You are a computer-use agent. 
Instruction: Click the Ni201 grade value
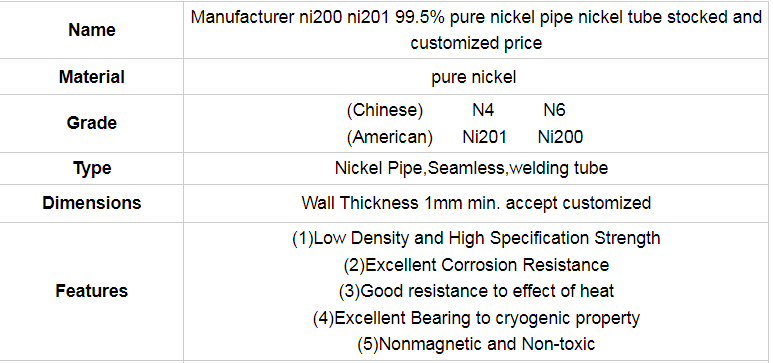click(484, 137)
